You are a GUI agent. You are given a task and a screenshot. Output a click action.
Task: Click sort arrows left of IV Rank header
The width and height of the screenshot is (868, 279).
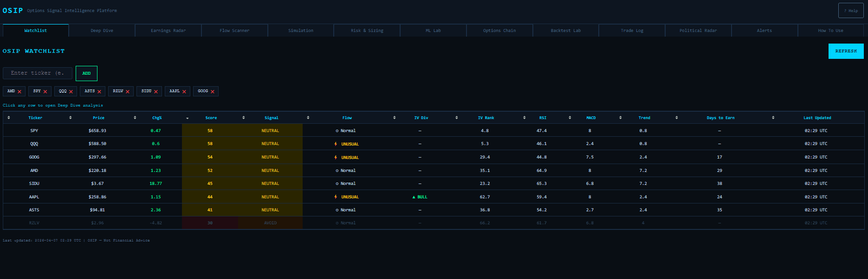pyautogui.click(x=457, y=118)
